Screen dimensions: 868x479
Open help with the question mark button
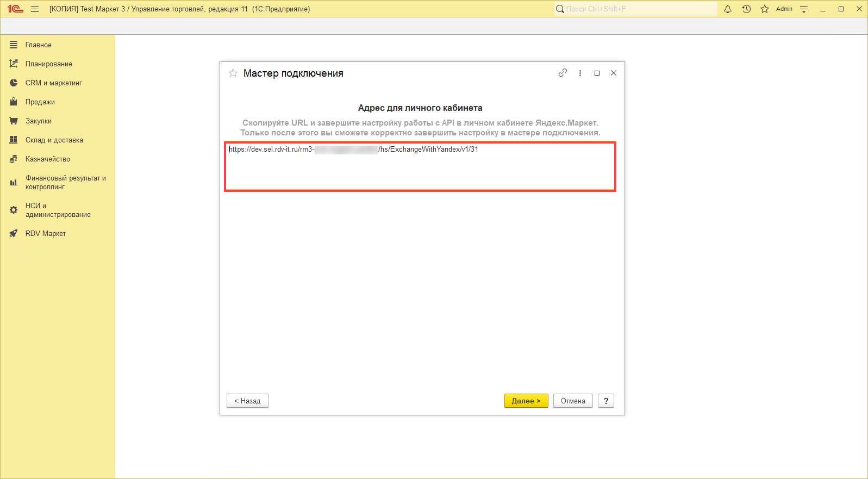(x=606, y=401)
